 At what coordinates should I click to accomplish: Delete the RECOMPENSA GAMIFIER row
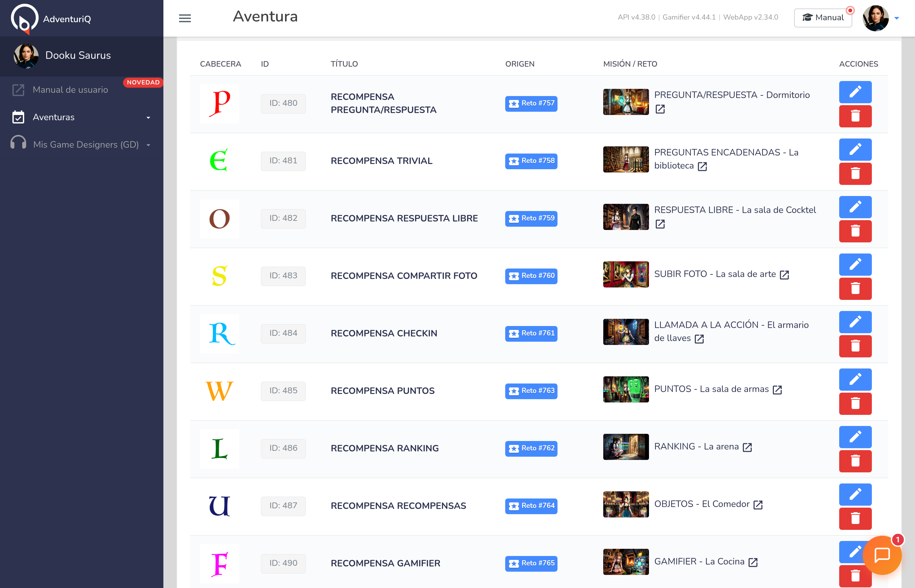pos(855,576)
